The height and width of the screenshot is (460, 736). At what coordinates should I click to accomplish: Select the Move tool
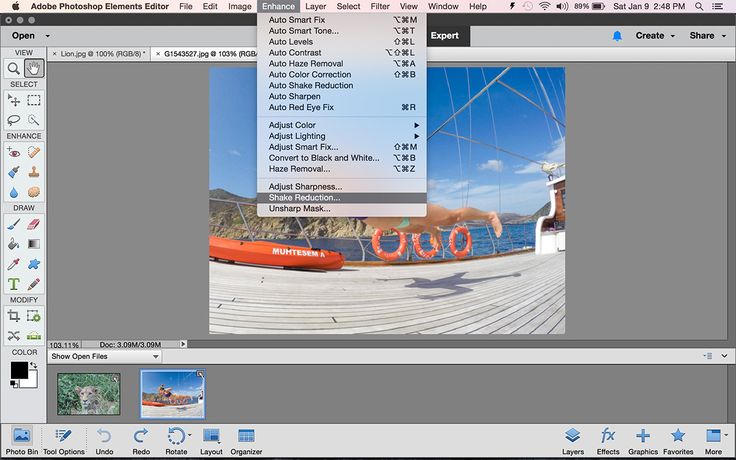click(x=14, y=100)
